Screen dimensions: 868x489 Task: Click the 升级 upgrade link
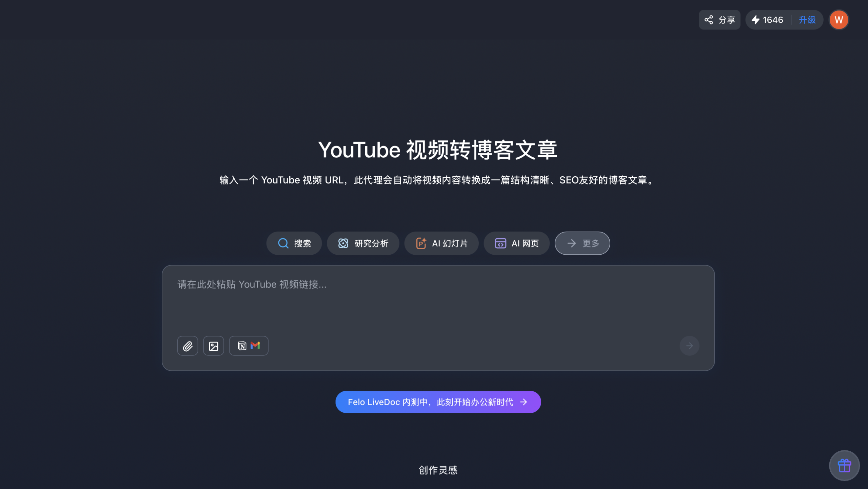tap(807, 20)
